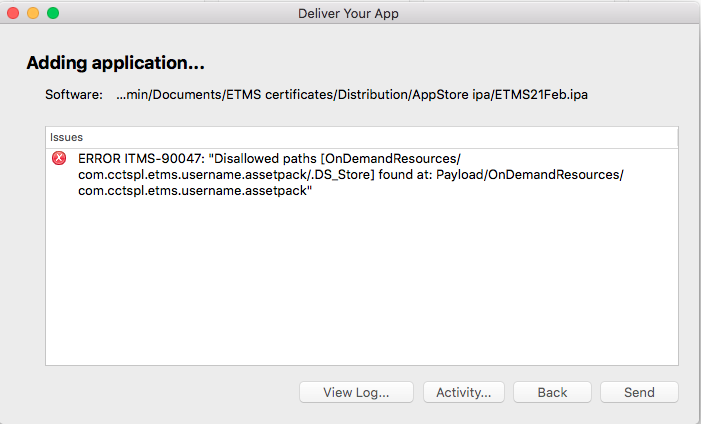This screenshot has height=424, width=701.
Task: Select the ERROR ITMS-90047 issue row
Action: (x=362, y=174)
